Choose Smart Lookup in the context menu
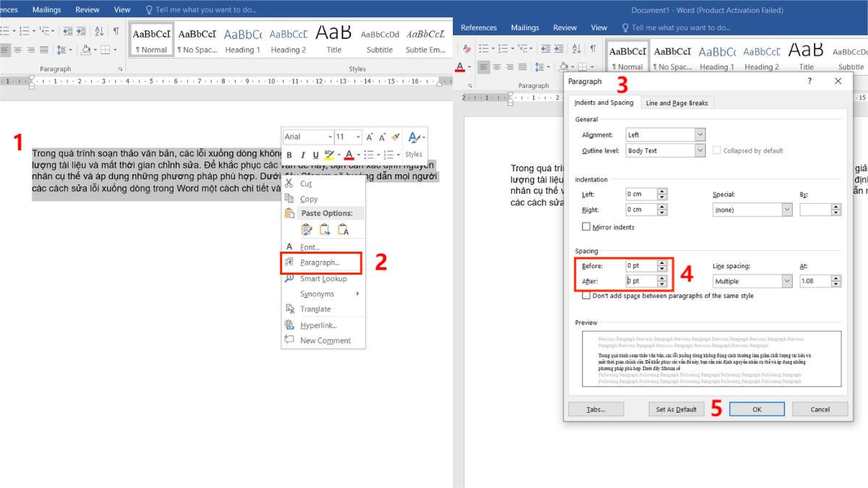Image resolution: width=868 pixels, height=488 pixels. click(323, 278)
